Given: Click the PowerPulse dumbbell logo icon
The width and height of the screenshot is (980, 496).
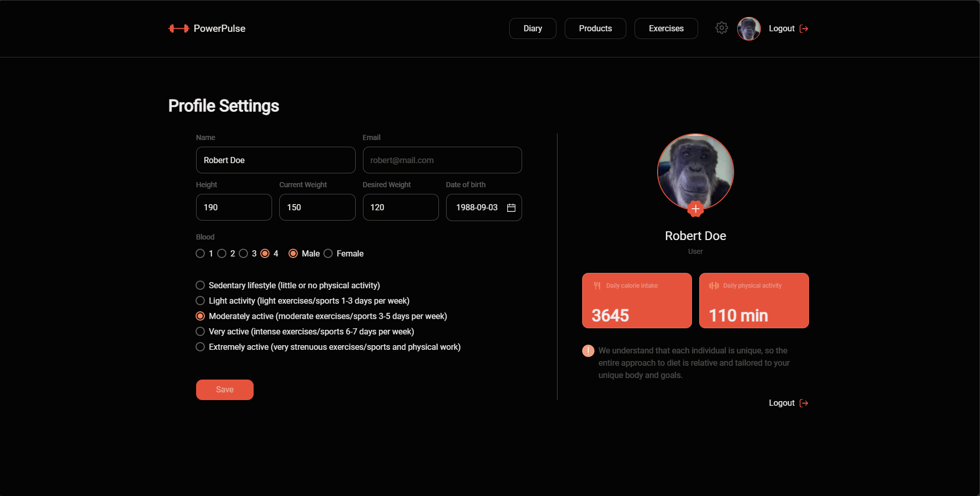Looking at the screenshot, I should point(179,29).
